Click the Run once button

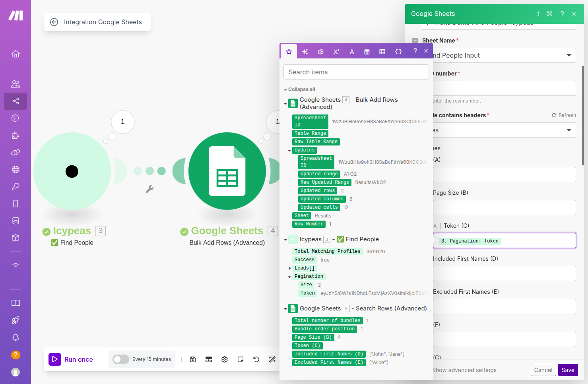[x=71, y=359]
